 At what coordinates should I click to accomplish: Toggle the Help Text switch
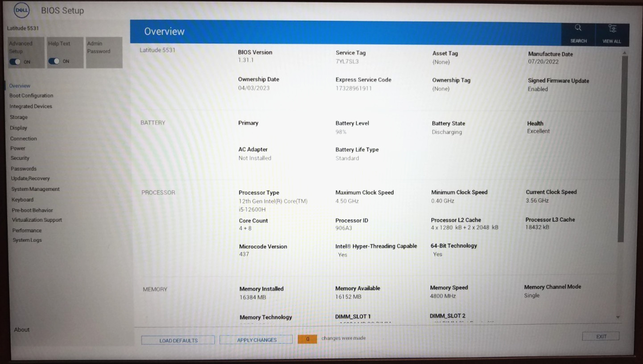pos(54,61)
